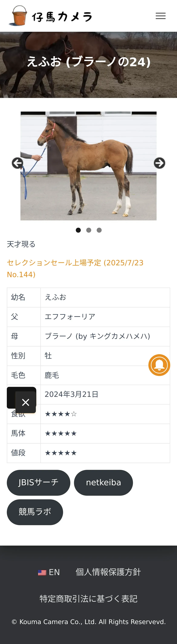177x644 pixels.
Task: Tap the orange notification bell
Action: pos(159,365)
